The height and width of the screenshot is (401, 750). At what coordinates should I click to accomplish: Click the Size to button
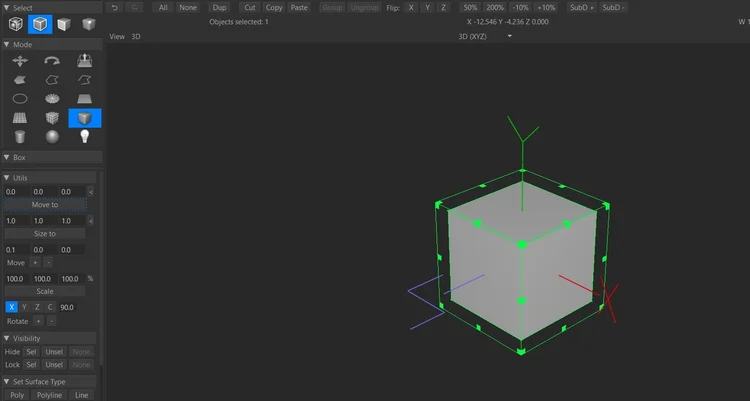coord(45,234)
